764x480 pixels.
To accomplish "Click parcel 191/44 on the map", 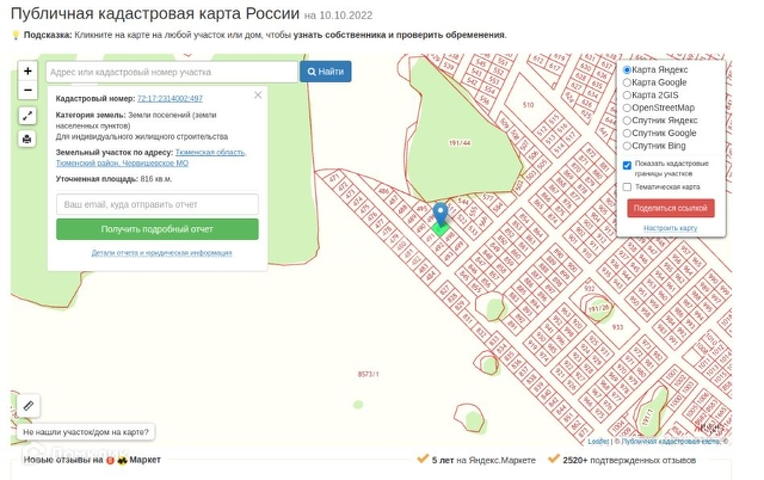I will click(x=459, y=143).
